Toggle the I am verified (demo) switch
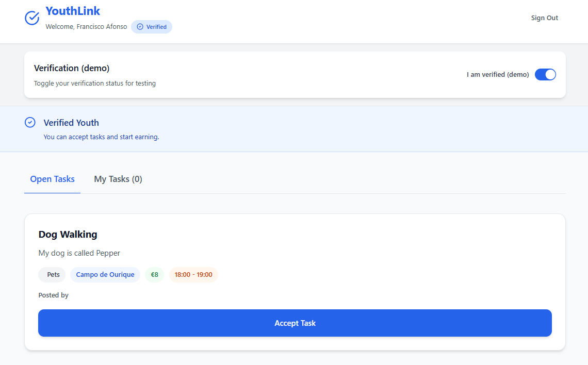This screenshot has width=588, height=365. click(x=545, y=75)
